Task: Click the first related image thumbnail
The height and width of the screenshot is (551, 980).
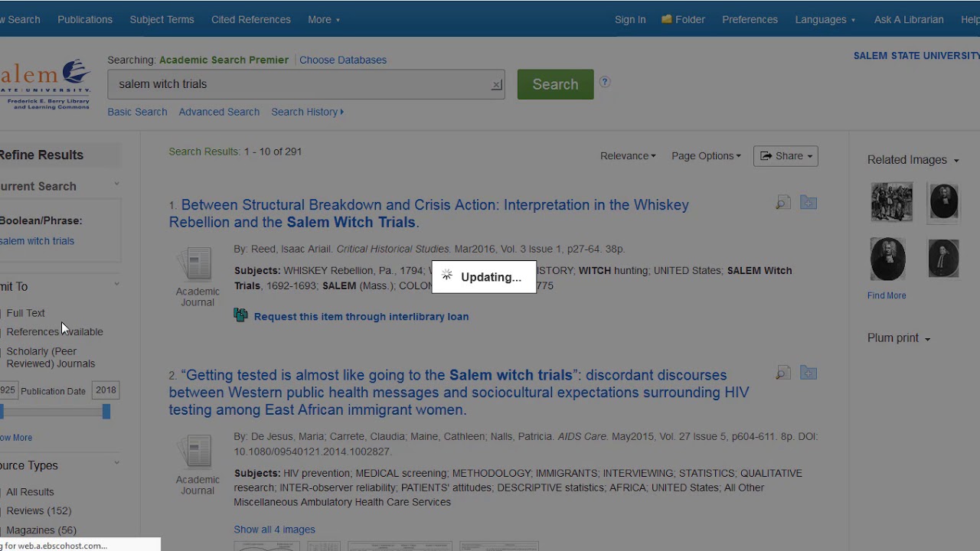Action: point(891,202)
